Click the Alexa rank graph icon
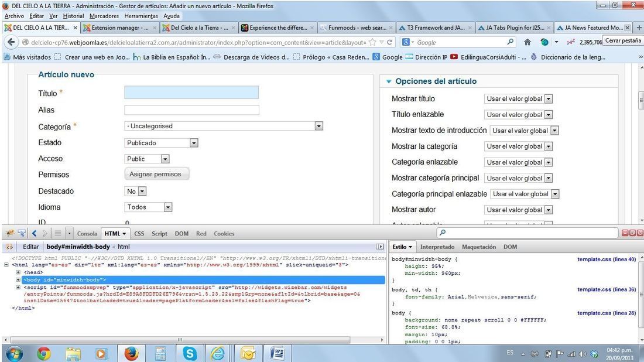 [570, 42]
